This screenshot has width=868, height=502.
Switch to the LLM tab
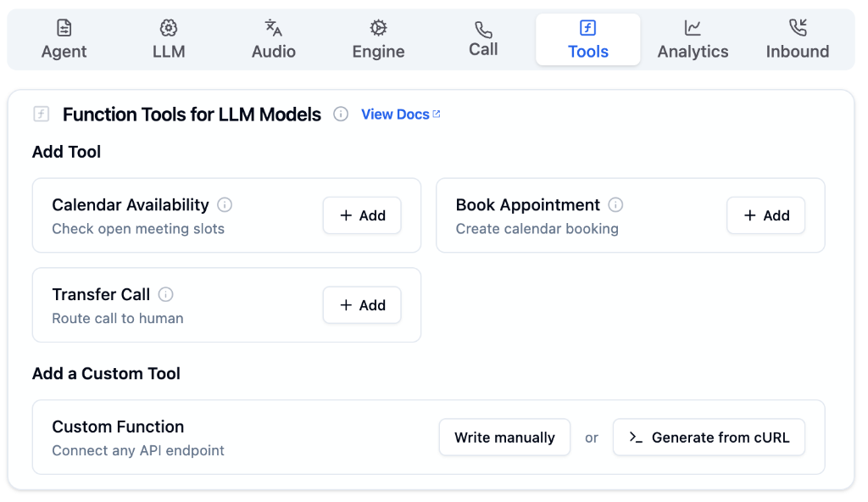(x=169, y=39)
